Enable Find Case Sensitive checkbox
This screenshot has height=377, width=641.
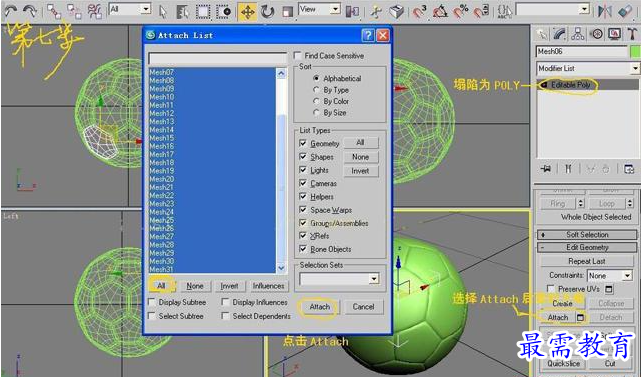click(x=298, y=56)
